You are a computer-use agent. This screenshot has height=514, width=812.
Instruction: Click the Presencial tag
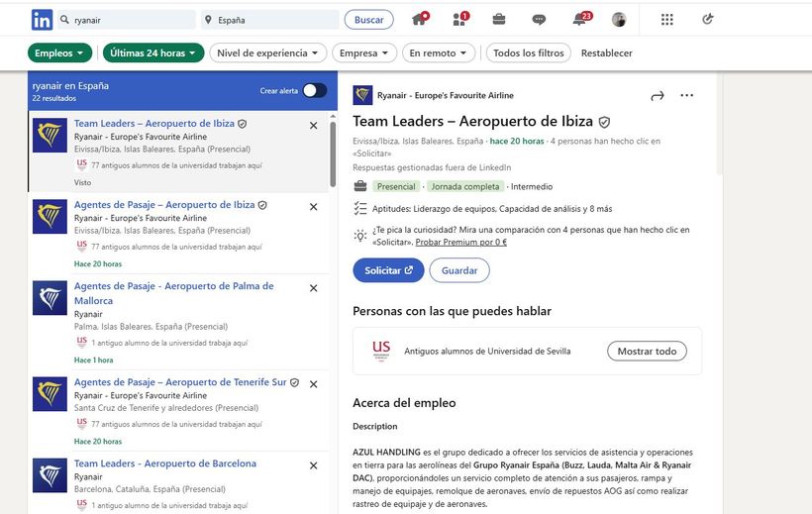[x=396, y=186]
